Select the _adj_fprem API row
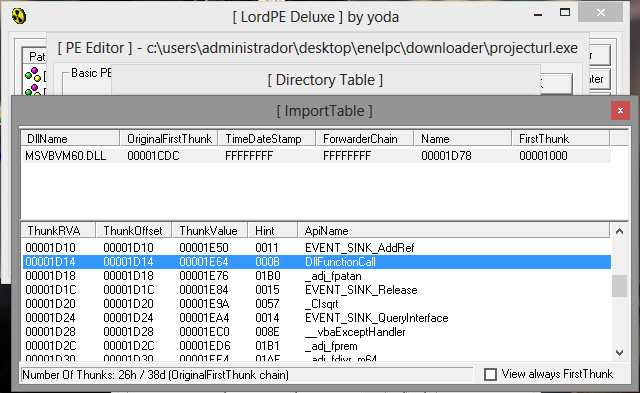The image size is (640, 393). tap(316, 346)
